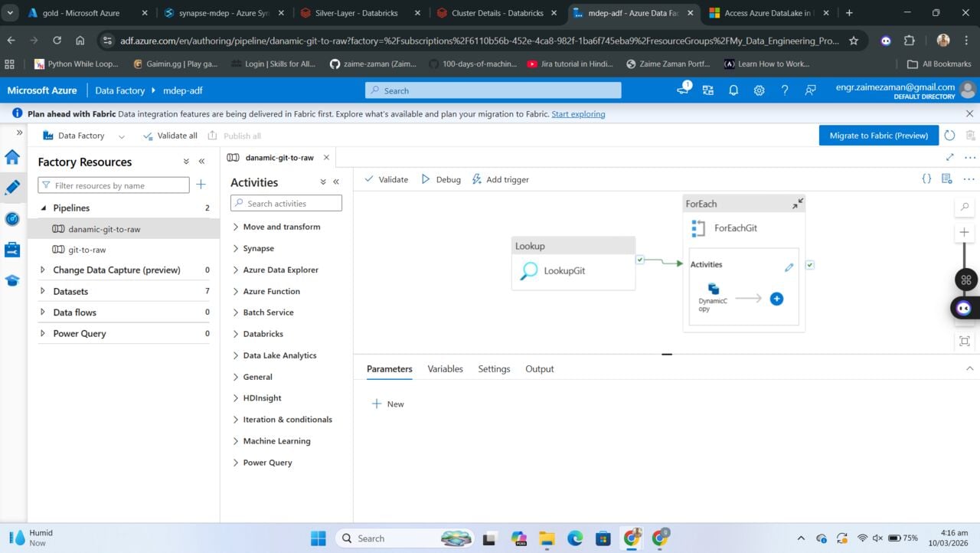Screen dimensions: 980x553
Task: Open the updates icon with badge 1
Action: (683, 90)
